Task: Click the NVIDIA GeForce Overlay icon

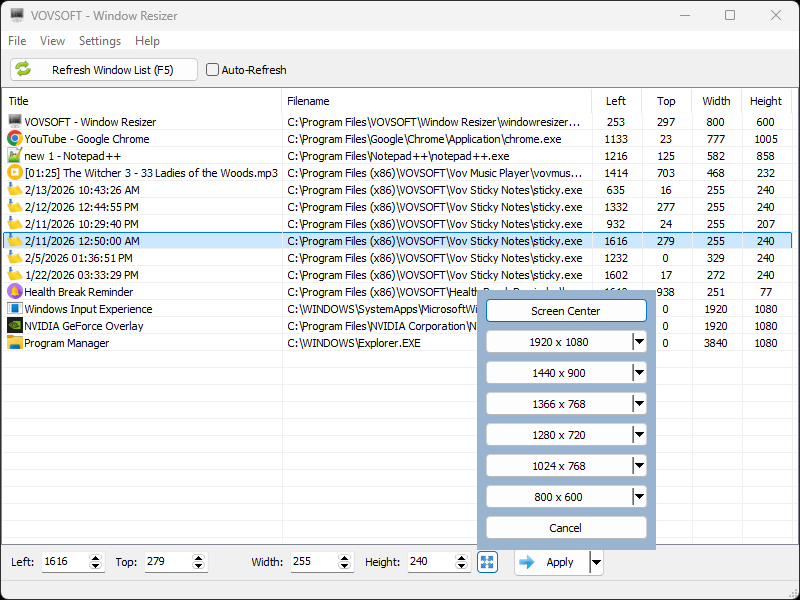Action: tap(14, 326)
